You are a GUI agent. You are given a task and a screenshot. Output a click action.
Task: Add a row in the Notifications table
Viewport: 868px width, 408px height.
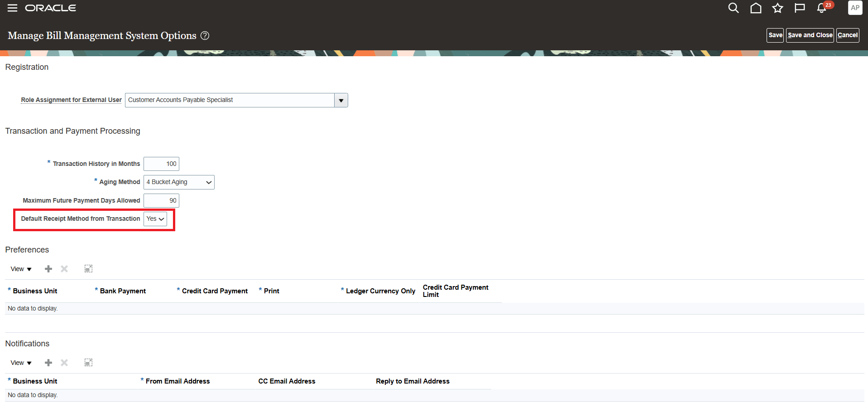[x=48, y=362]
